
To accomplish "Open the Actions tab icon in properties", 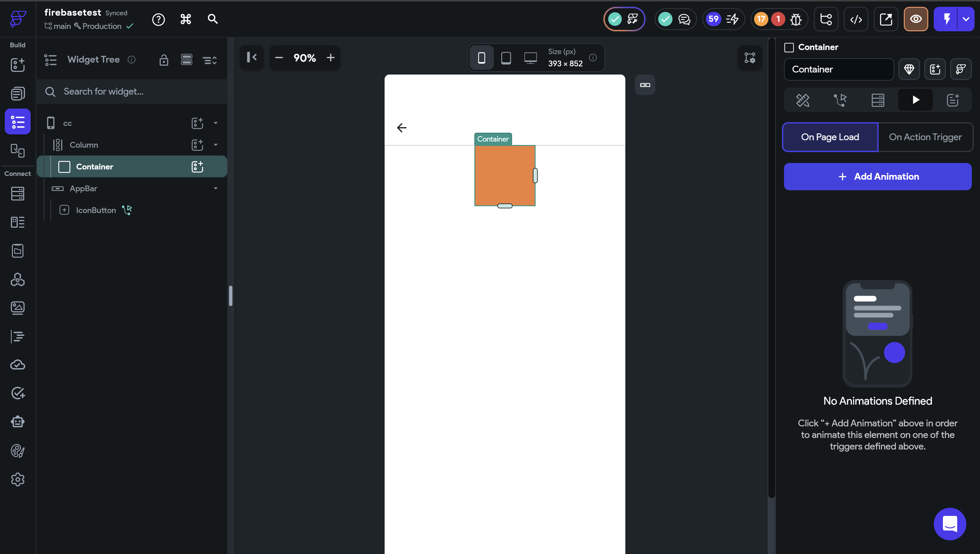I will (840, 100).
